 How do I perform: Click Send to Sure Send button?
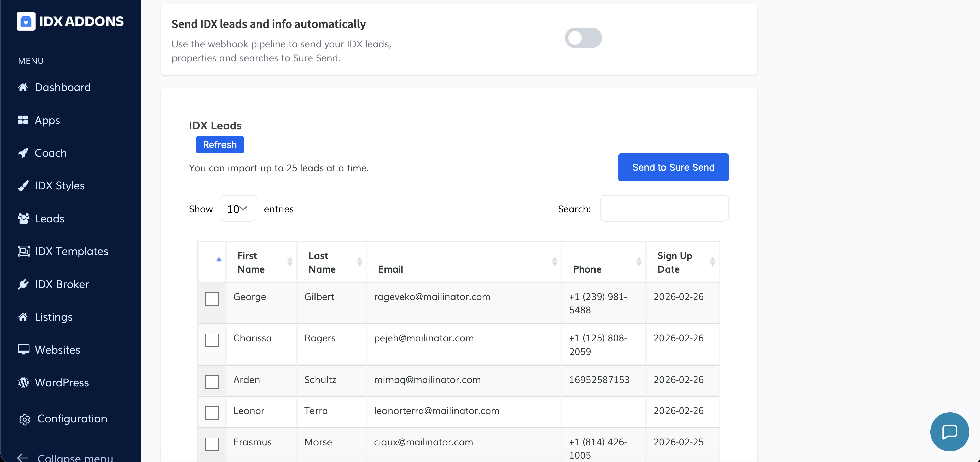point(673,167)
